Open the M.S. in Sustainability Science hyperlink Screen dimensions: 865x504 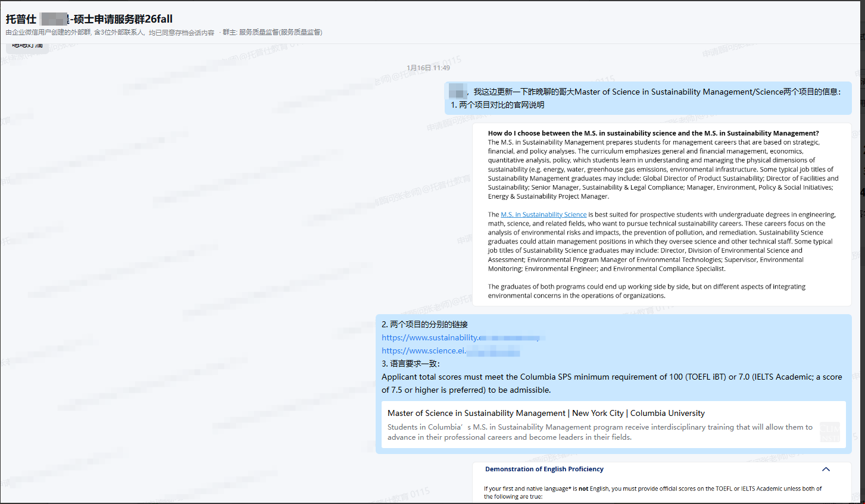[543, 214]
